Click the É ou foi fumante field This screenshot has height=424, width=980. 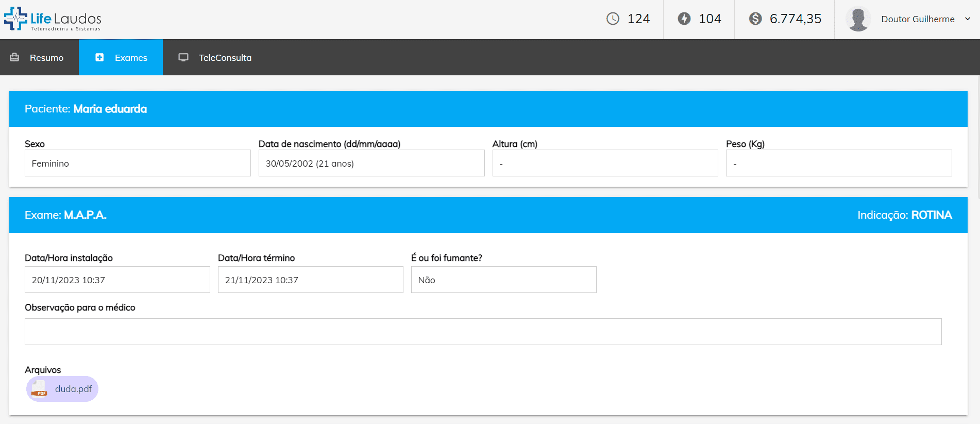coord(503,280)
